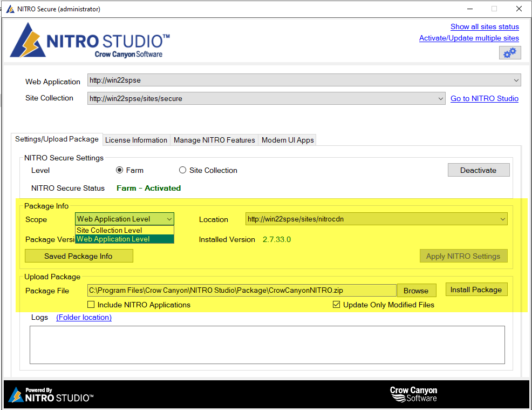
Task: Click the NITRO Studio logo header
Action: point(90,40)
